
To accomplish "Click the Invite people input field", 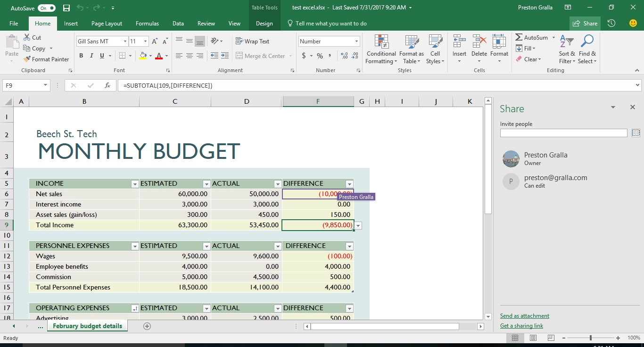I will pos(564,133).
